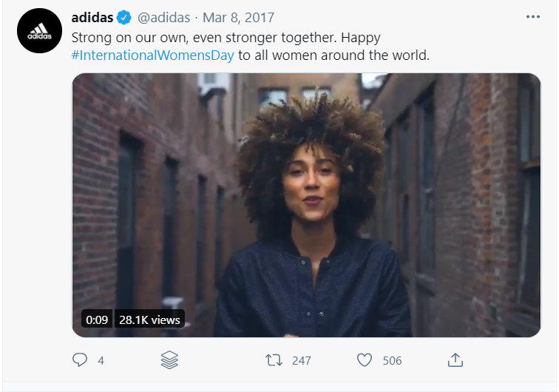The width and height of the screenshot is (559, 392).
Task: Open the three-dot more options menu
Action: pos(533,17)
